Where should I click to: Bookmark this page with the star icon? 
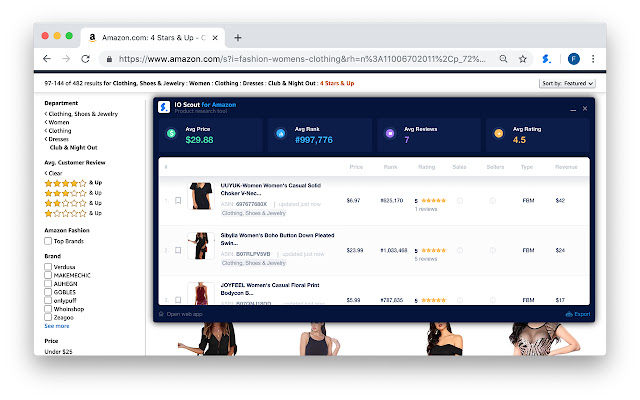522,59
